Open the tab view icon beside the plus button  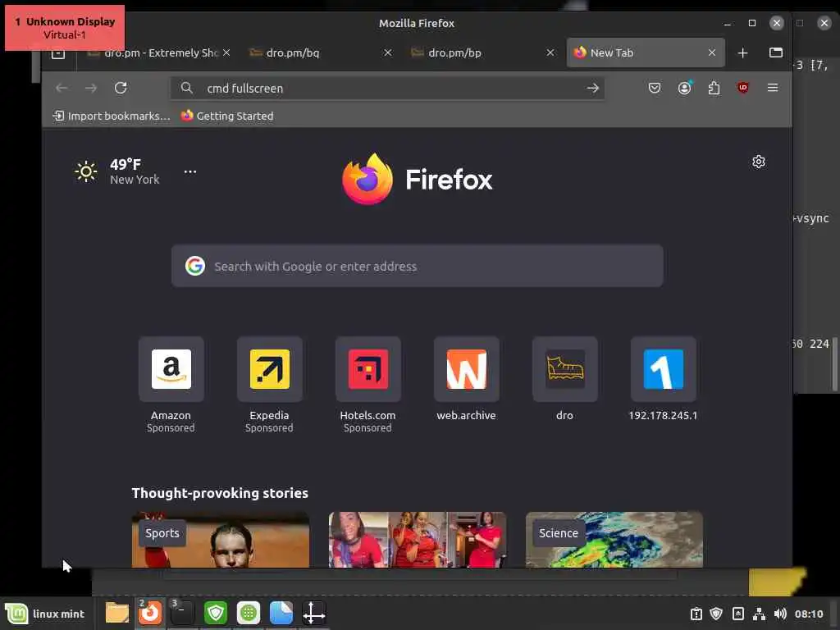pyautogui.click(x=776, y=52)
